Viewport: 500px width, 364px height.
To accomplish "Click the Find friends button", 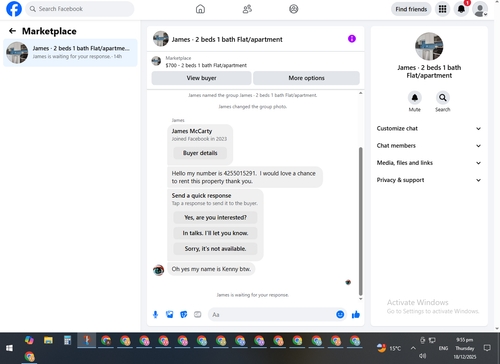I will [x=411, y=9].
